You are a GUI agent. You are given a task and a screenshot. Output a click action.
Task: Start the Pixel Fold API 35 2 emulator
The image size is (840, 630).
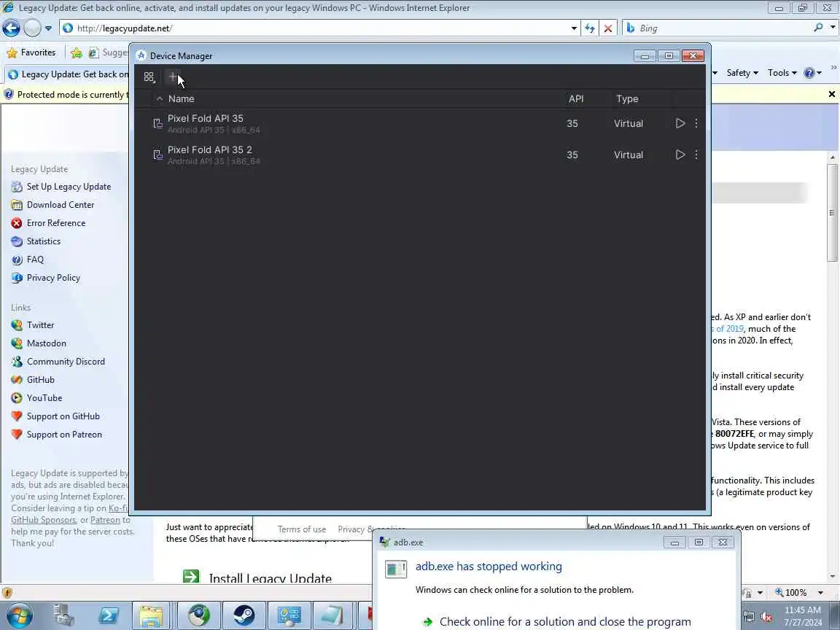click(680, 155)
